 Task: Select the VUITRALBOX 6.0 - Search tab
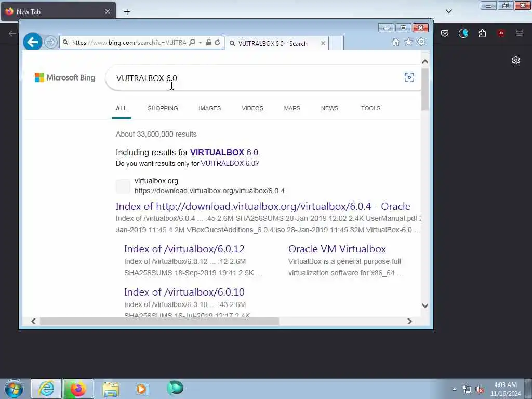tap(276, 43)
